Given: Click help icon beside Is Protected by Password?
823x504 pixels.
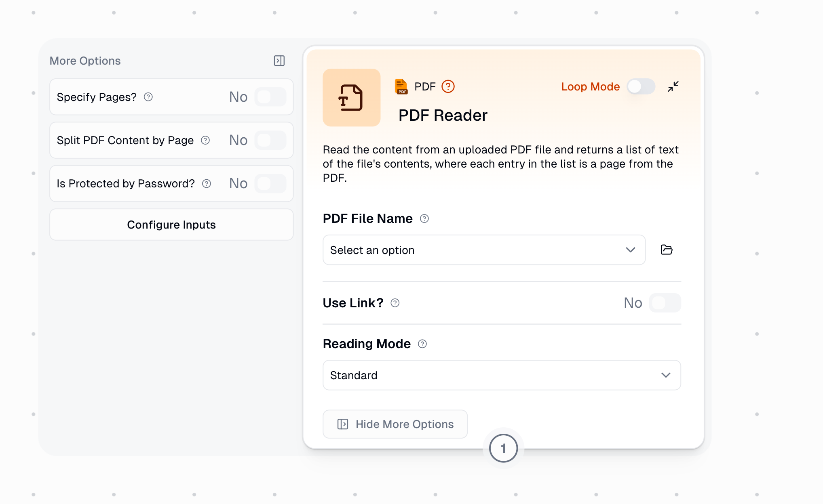Looking at the screenshot, I should (x=207, y=184).
